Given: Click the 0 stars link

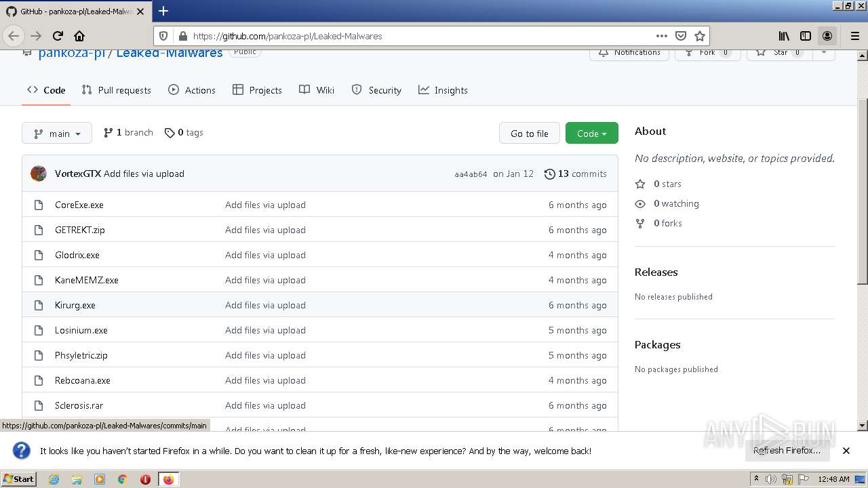Looking at the screenshot, I should tap(658, 184).
